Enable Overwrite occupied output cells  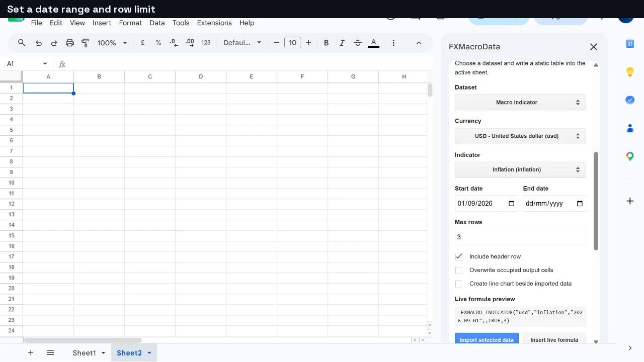point(459,270)
